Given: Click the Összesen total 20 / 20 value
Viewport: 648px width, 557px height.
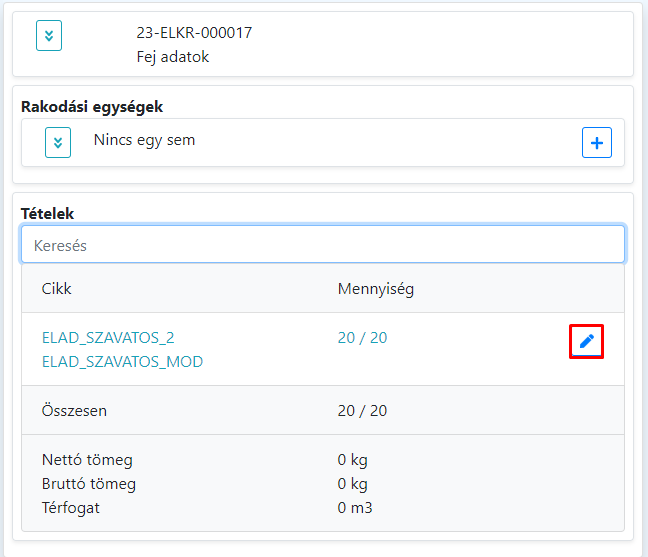Looking at the screenshot, I should (362, 411).
